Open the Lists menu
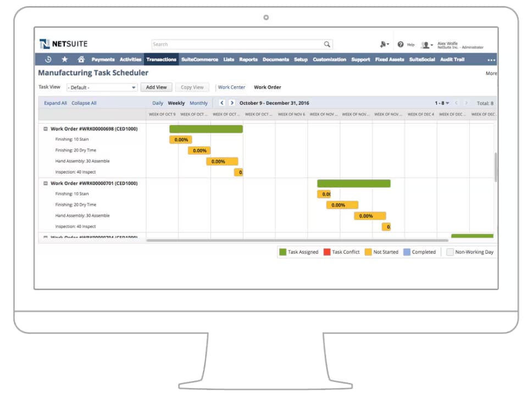532x400 pixels. coord(229,59)
